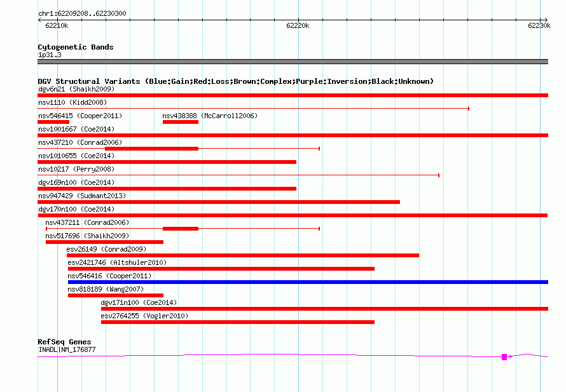This screenshot has height=392, width=566.
Task: Click the red bar under nsv438388
Action: click(x=181, y=122)
